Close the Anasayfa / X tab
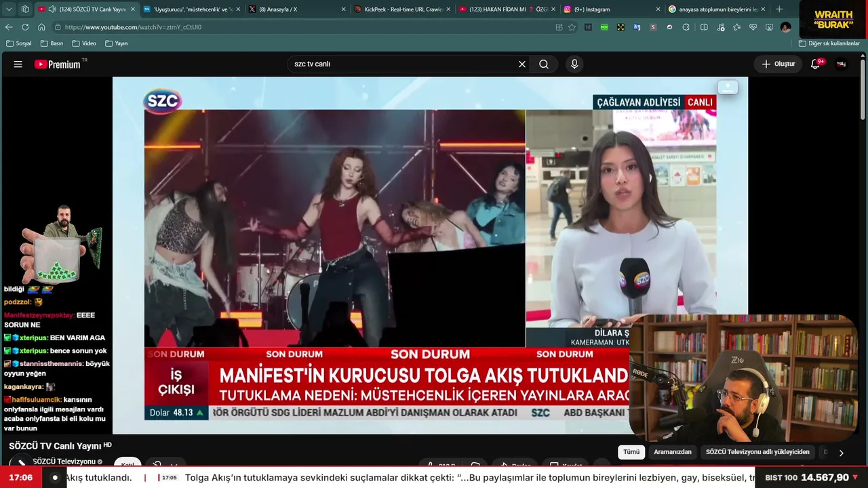Image resolution: width=868 pixels, height=488 pixels. click(343, 9)
